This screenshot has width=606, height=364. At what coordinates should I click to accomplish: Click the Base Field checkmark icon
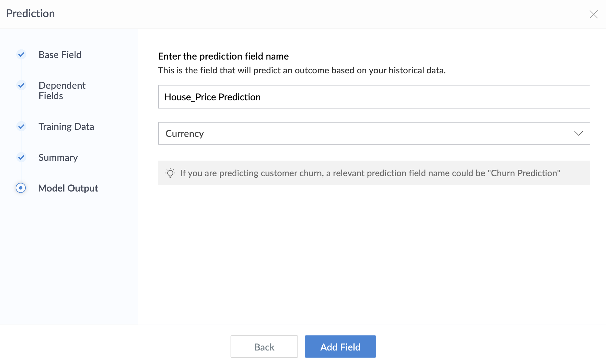(x=21, y=55)
